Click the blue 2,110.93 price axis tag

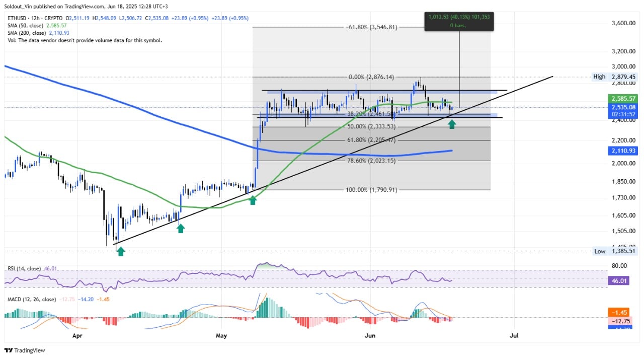[622, 151]
